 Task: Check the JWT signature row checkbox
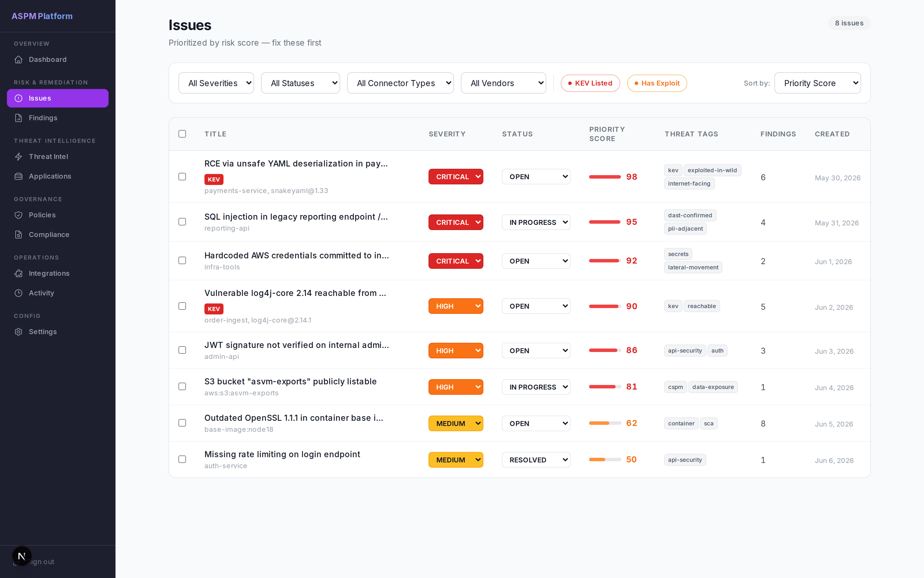click(x=182, y=350)
